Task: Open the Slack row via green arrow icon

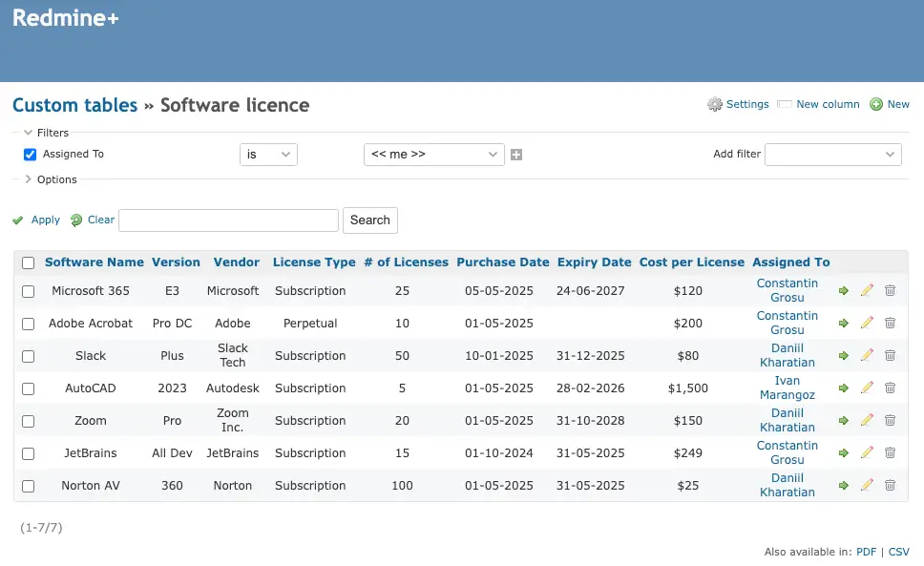Action: click(844, 355)
